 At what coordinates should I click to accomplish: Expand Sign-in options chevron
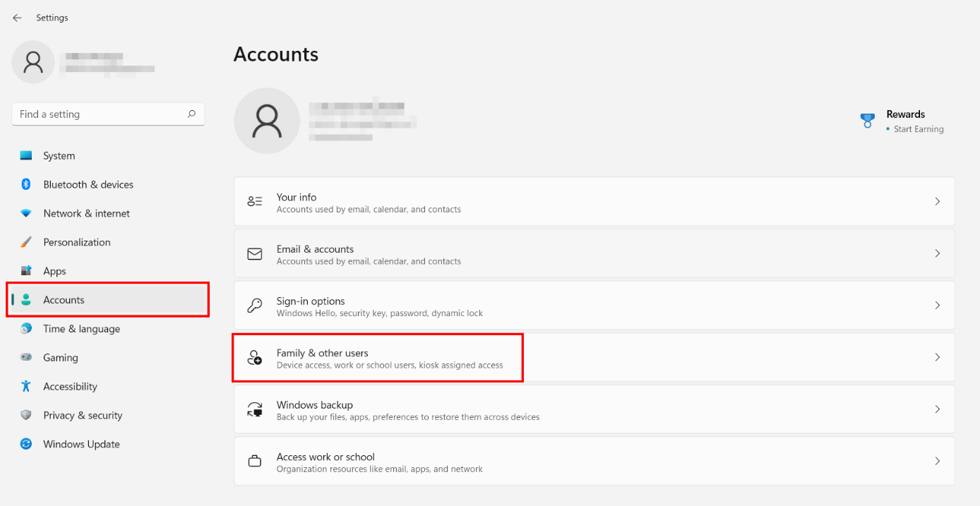[938, 306]
